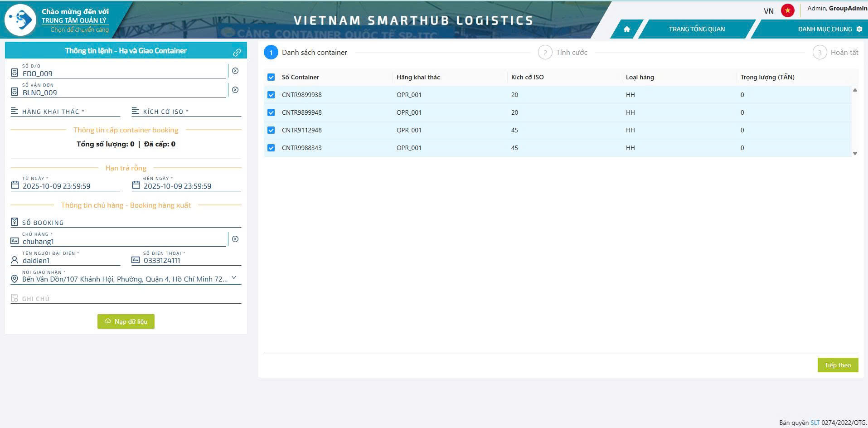Viewport: 868px width, 428px height.
Task: Uncheck container CNTR9899938 row
Action: tap(271, 95)
